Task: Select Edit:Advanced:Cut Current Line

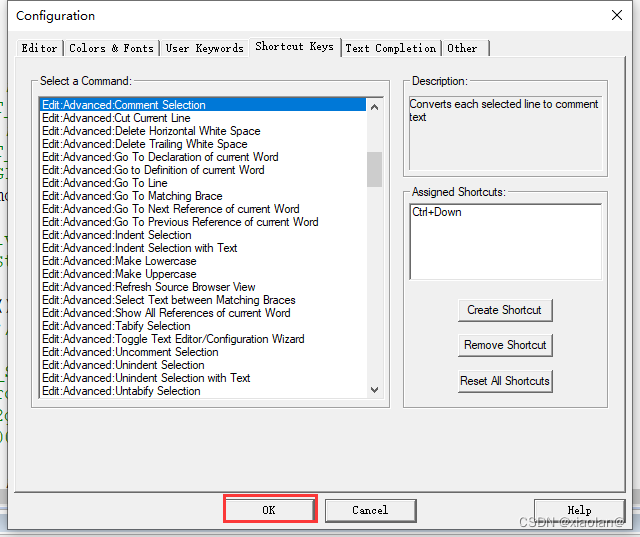Action: [203, 118]
